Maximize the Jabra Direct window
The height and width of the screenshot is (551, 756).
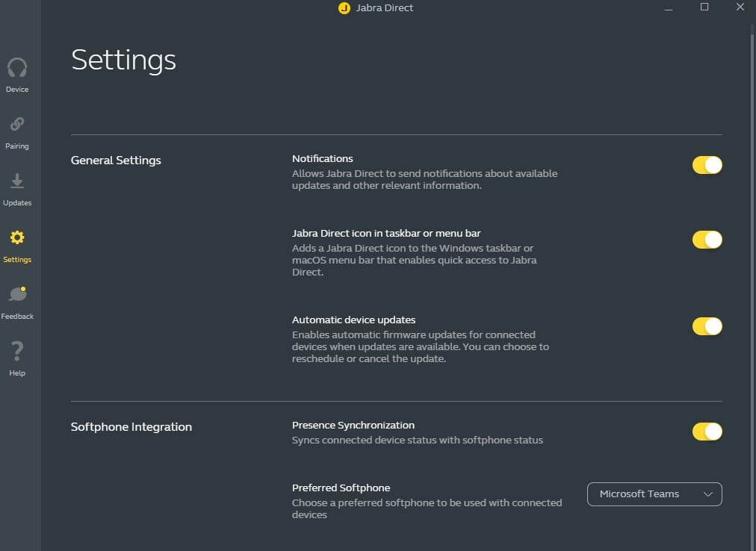pos(704,7)
